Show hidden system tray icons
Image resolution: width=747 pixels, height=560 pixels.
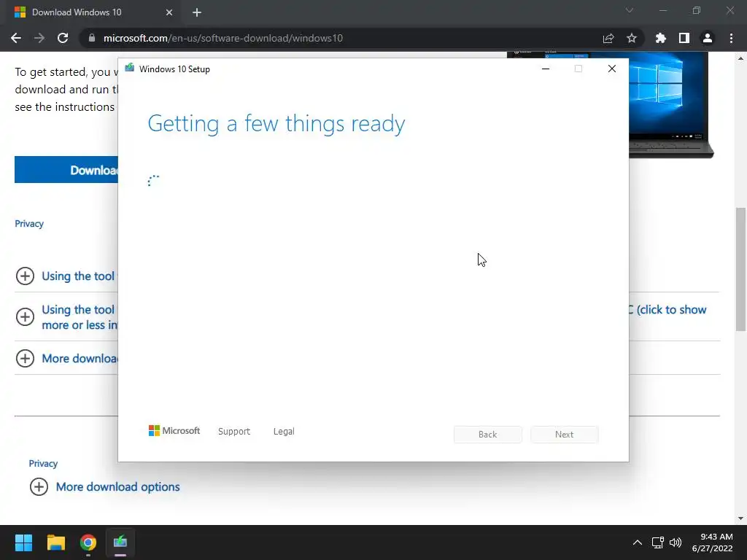[638, 542]
